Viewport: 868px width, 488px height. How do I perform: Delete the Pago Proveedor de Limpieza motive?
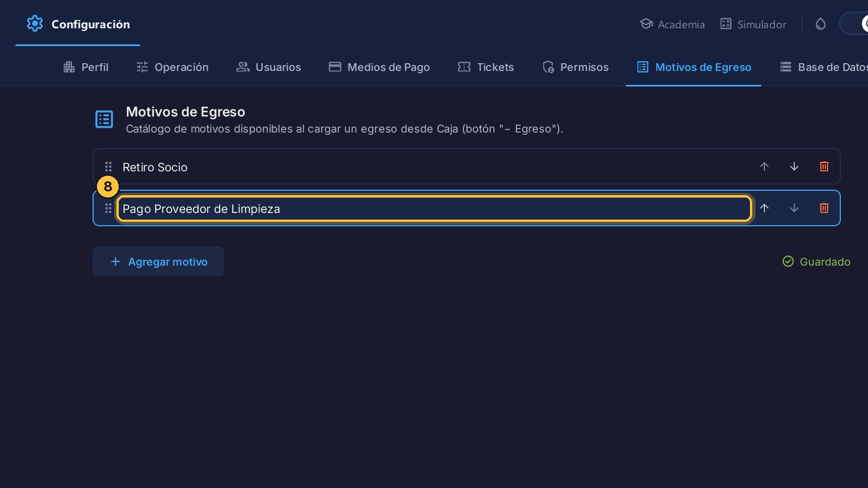coord(824,208)
